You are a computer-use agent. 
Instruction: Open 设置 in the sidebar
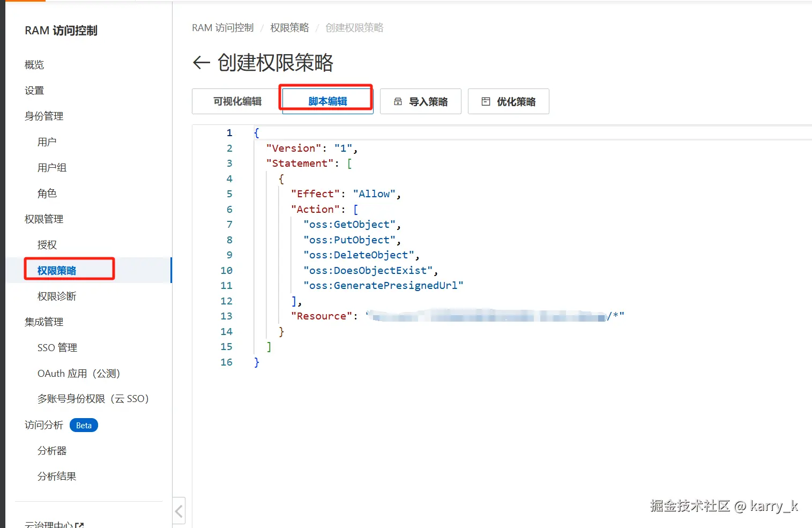34,91
